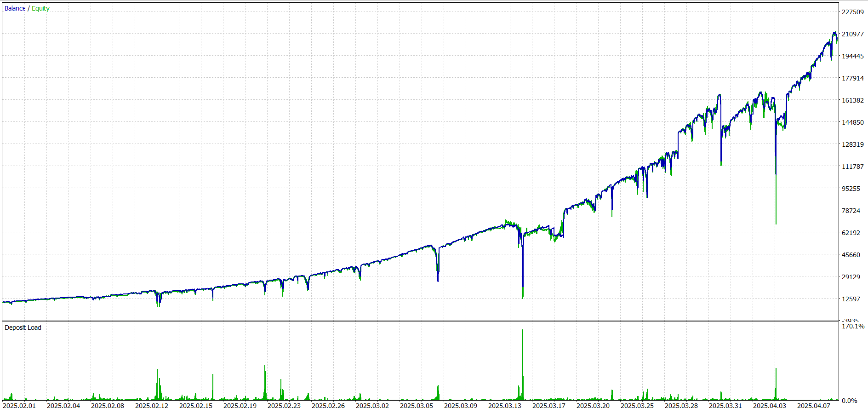Click the 2025.04.03 date label

point(770,405)
